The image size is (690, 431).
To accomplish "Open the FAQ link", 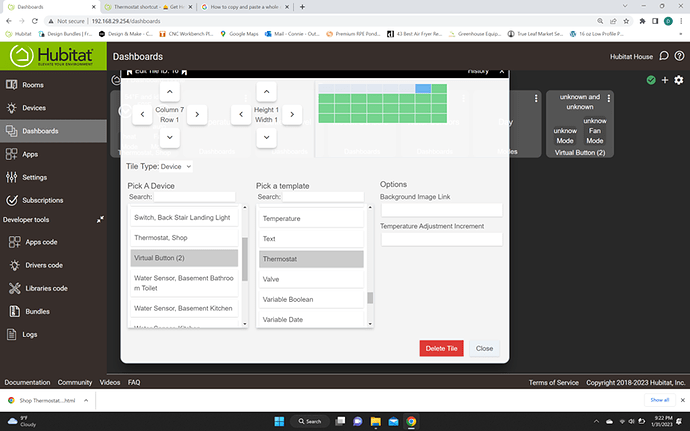I will (x=134, y=382).
